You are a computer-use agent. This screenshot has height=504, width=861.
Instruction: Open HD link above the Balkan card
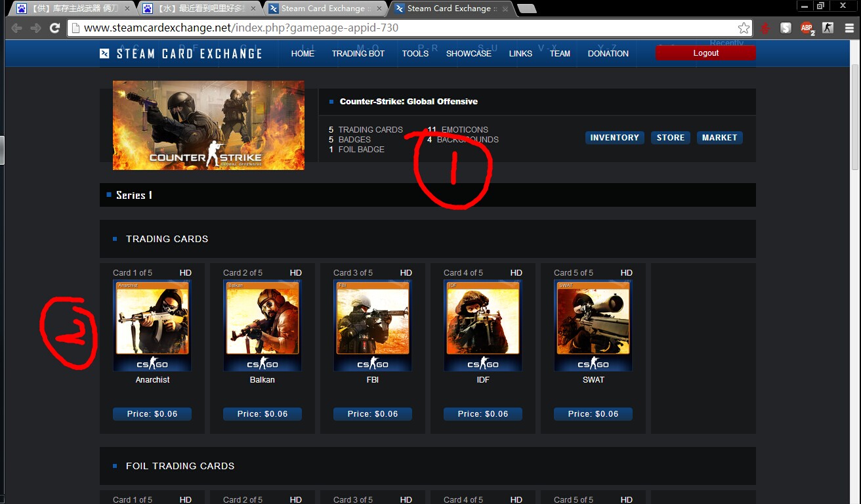tap(296, 273)
